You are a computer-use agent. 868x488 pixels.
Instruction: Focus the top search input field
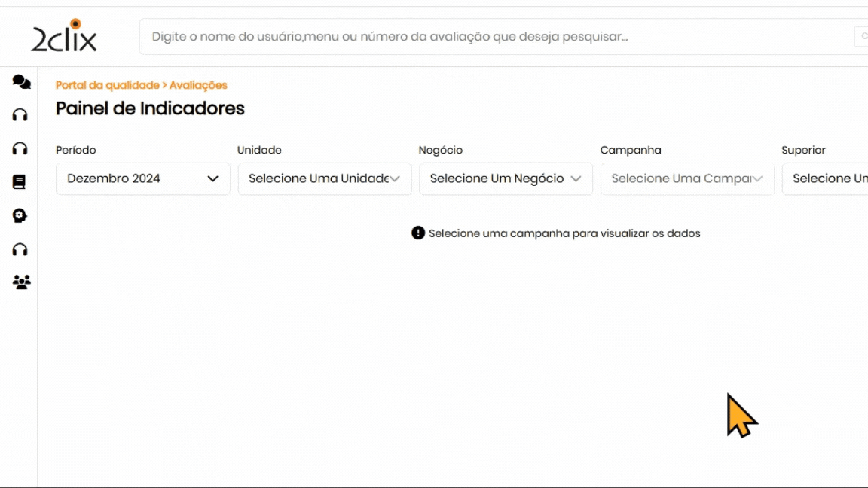click(490, 37)
